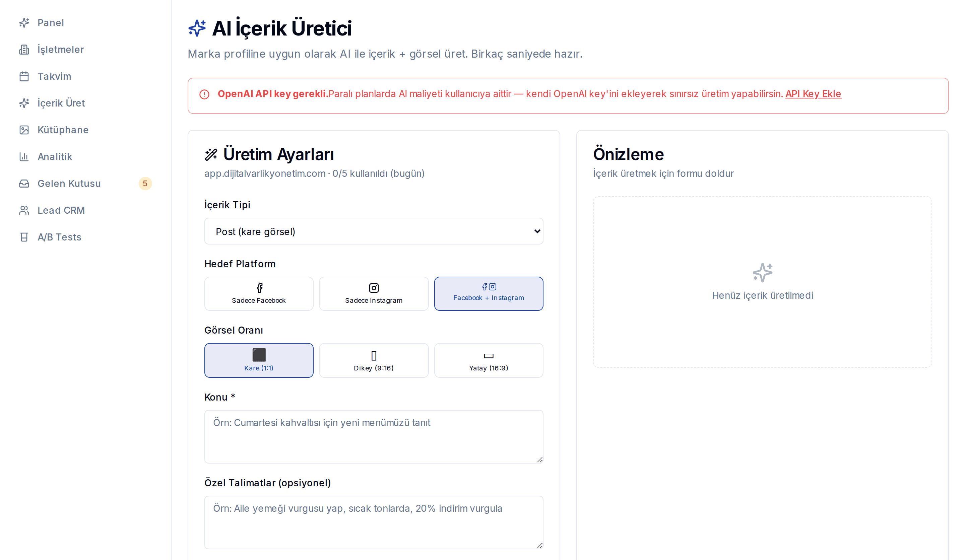The width and height of the screenshot is (965, 560).
Task: Click the sparkle icon next to AI İçerik Üretici
Action: coord(197,28)
